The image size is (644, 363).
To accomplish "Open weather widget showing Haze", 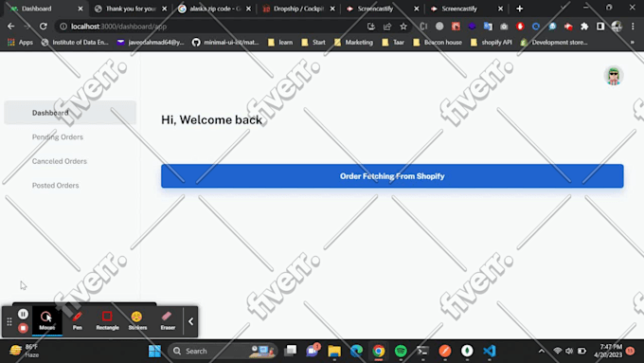I will coord(26,351).
